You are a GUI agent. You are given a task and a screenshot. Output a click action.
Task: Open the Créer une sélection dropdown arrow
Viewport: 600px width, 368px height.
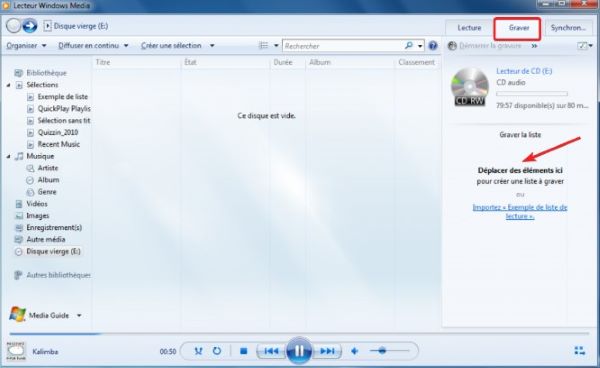pyautogui.click(x=212, y=46)
